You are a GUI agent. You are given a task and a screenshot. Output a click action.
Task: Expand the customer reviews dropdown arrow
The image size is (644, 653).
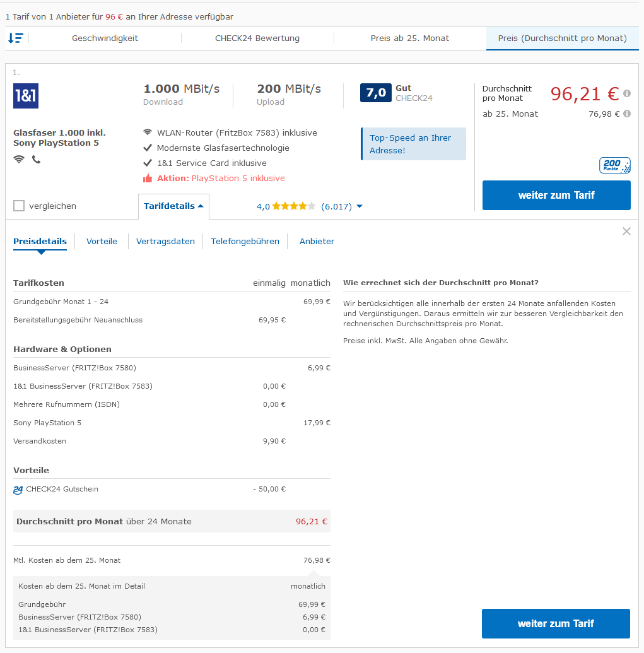point(360,206)
